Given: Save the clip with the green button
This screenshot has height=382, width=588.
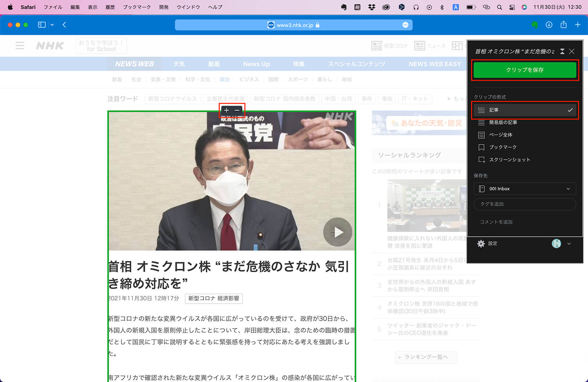Looking at the screenshot, I should pos(525,70).
